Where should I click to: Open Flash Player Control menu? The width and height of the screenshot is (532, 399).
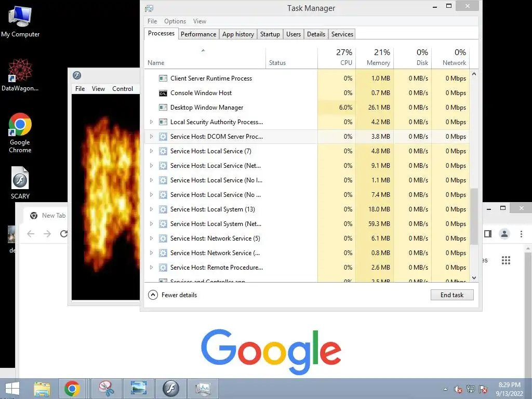tap(123, 89)
